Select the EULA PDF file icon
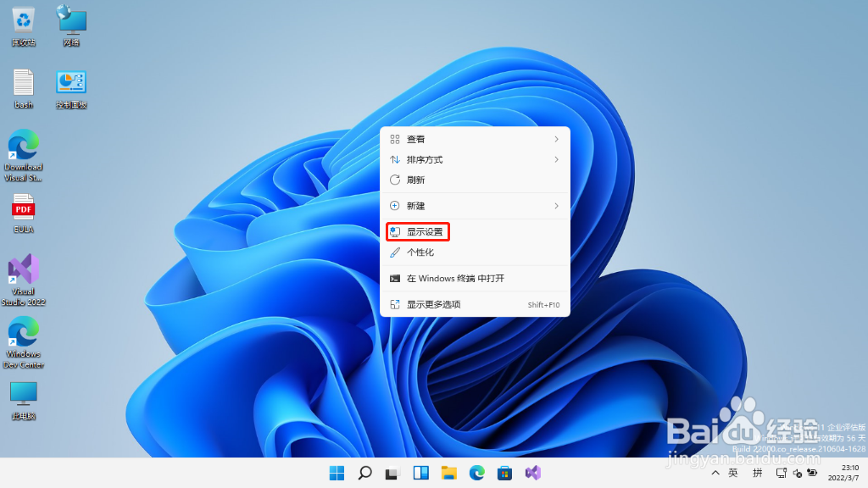The image size is (868, 488). click(x=23, y=213)
